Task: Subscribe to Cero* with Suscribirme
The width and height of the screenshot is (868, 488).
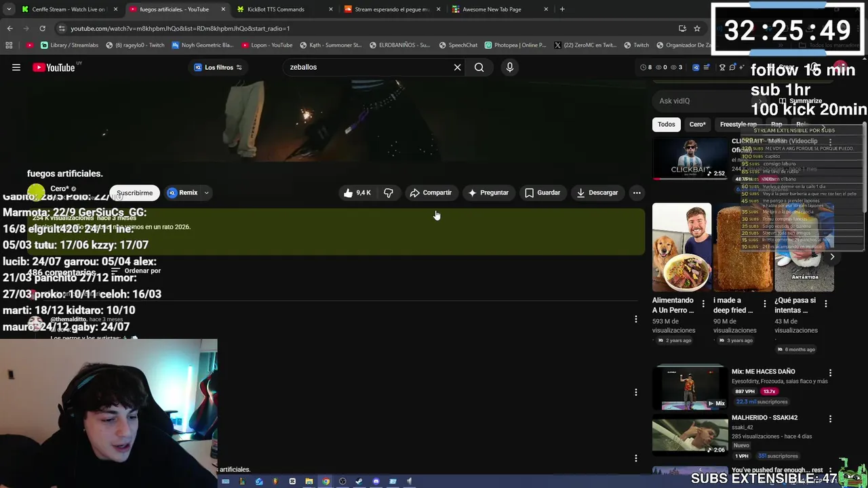Action: pyautogui.click(x=134, y=192)
